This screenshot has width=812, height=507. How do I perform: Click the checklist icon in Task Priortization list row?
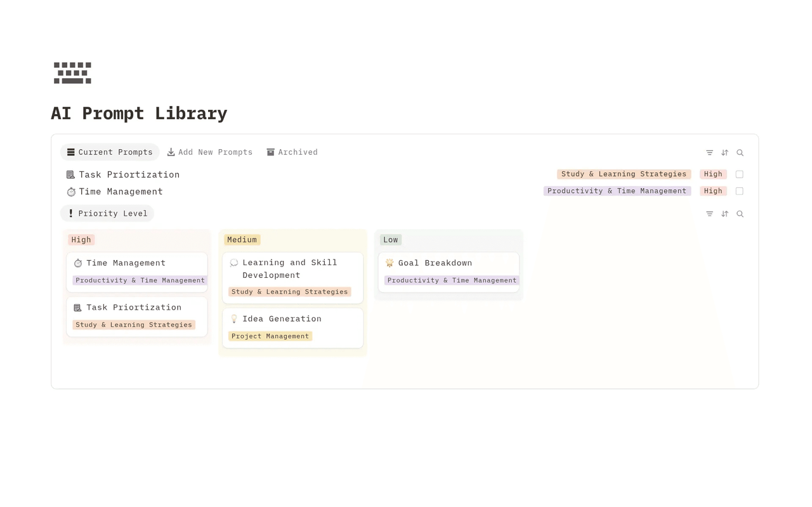pos(70,174)
